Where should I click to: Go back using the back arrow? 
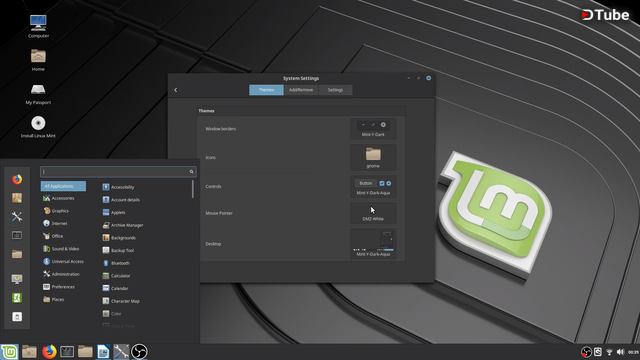176,90
